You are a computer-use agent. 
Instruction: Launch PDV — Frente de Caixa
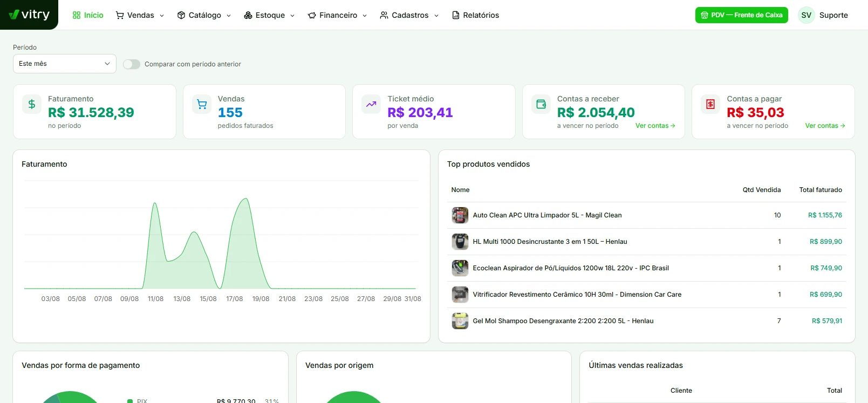click(x=742, y=15)
